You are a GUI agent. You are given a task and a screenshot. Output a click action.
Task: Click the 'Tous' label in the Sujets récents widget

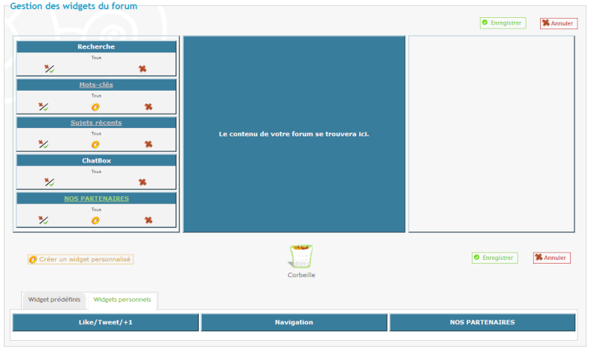point(96,133)
